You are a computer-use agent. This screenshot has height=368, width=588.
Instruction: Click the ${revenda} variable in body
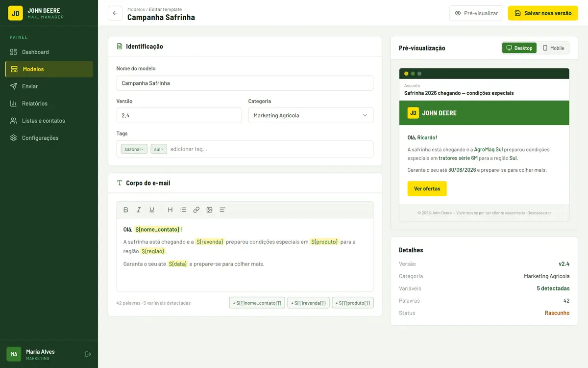(210, 242)
